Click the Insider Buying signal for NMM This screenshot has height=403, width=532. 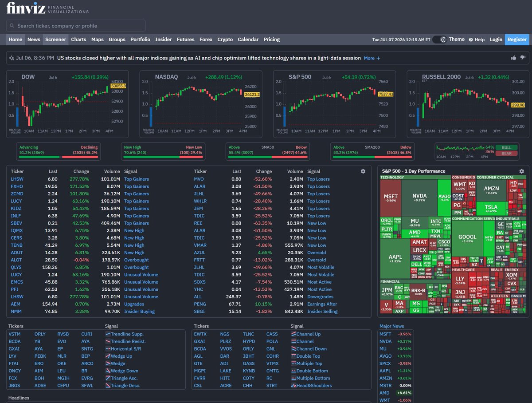click(139, 312)
